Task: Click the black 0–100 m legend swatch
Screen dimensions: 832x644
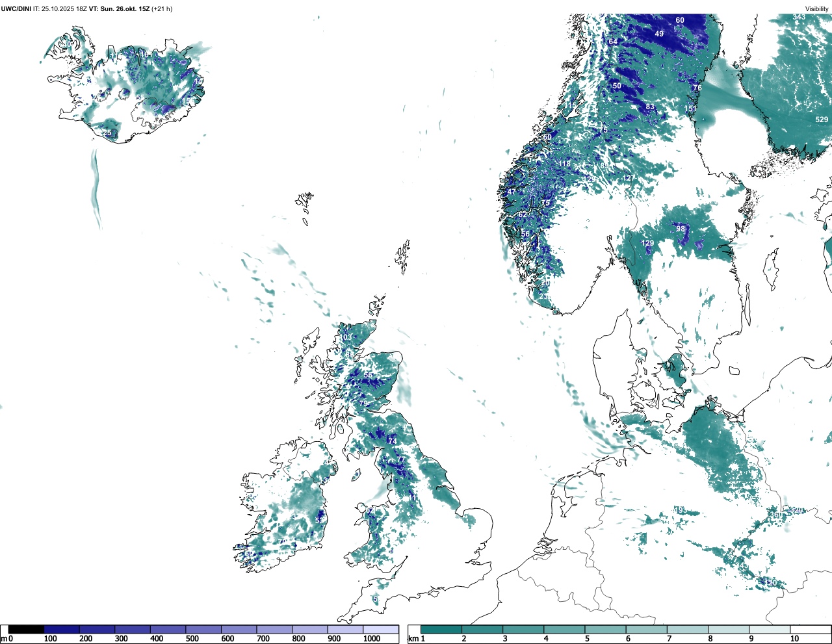Action: click(x=27, y=630)
